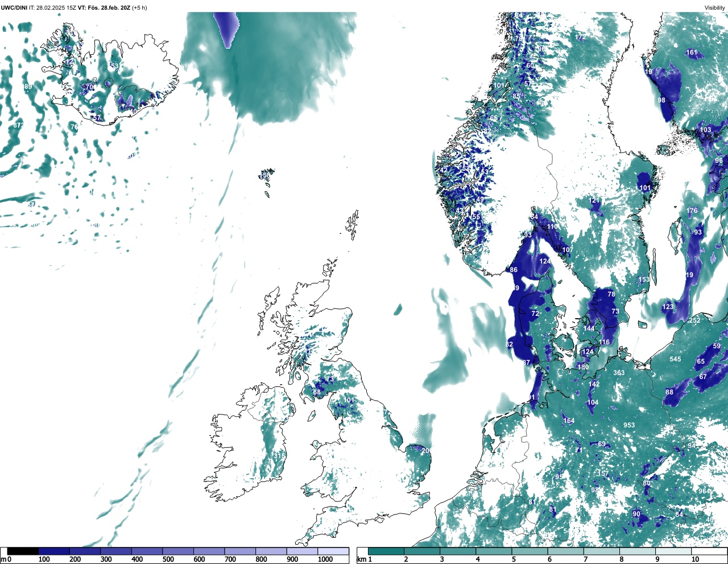Click the visibility value 116 on the map
Image resolution: width=728 pixels, height=564 pixels.
(x=604, y=342)
